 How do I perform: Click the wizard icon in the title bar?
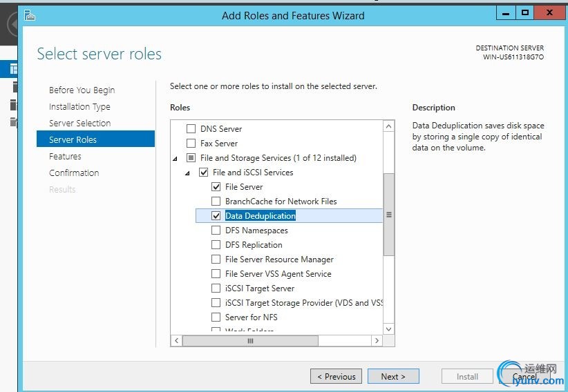pos(30,15)
